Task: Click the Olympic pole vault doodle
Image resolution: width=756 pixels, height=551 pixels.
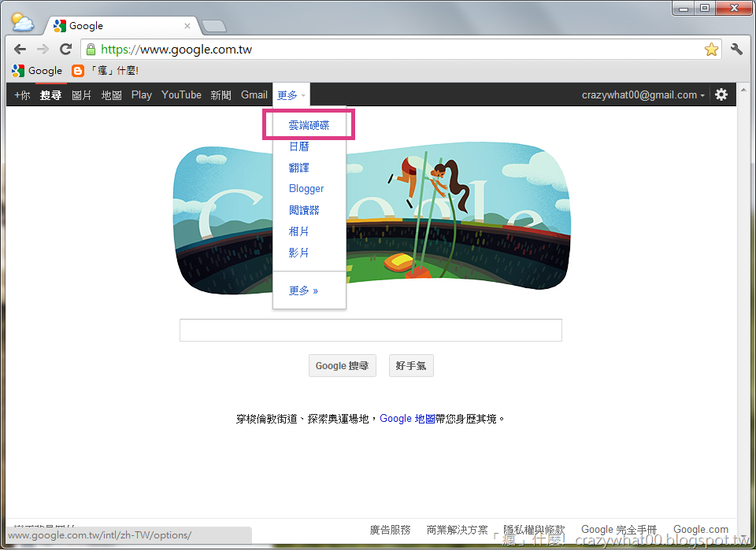Action: (x=372, y=218)
